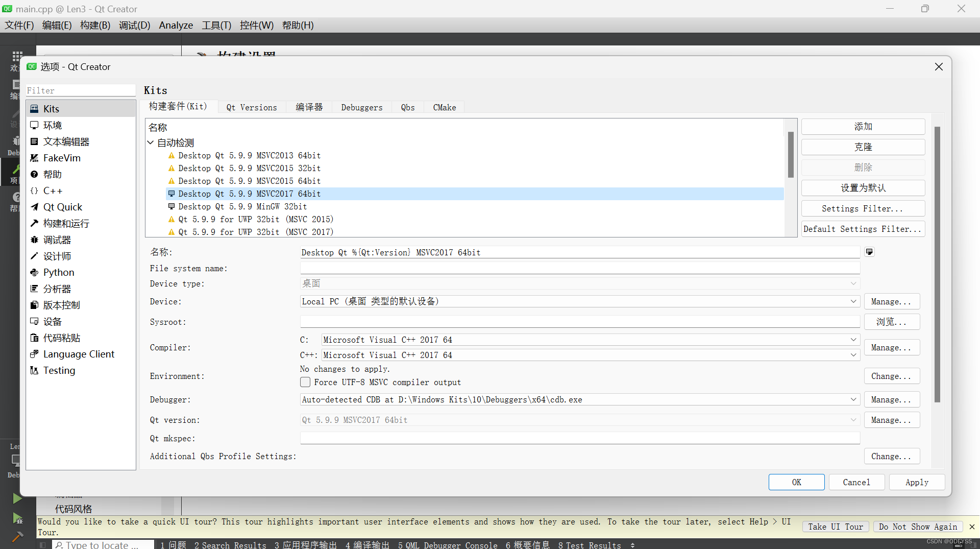This screenshot has width=980, height=549.
Task: Select Kits in the options sidebar
Action: pyautogui.click(x=81, y=109)
